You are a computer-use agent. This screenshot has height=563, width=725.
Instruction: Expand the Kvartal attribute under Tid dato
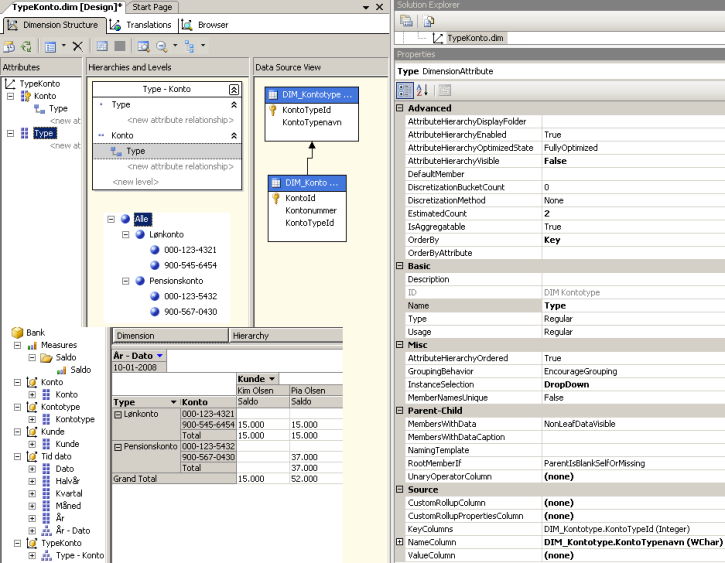point(32,493)
